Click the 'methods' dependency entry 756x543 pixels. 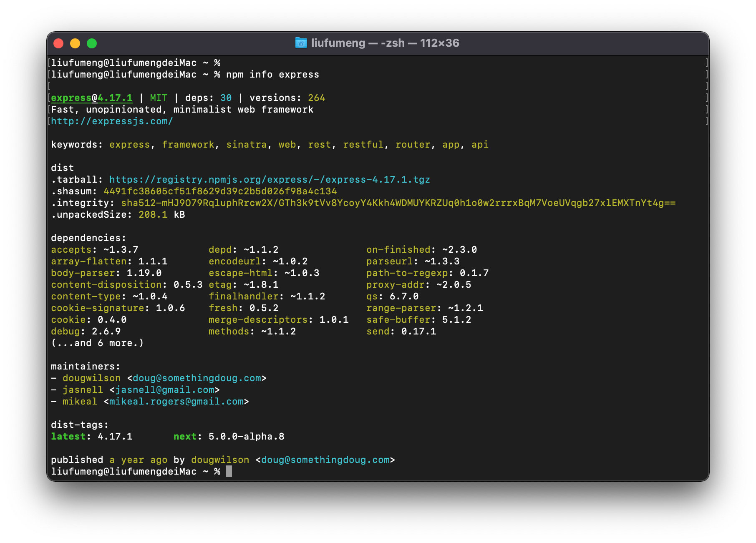coord(252,332)
